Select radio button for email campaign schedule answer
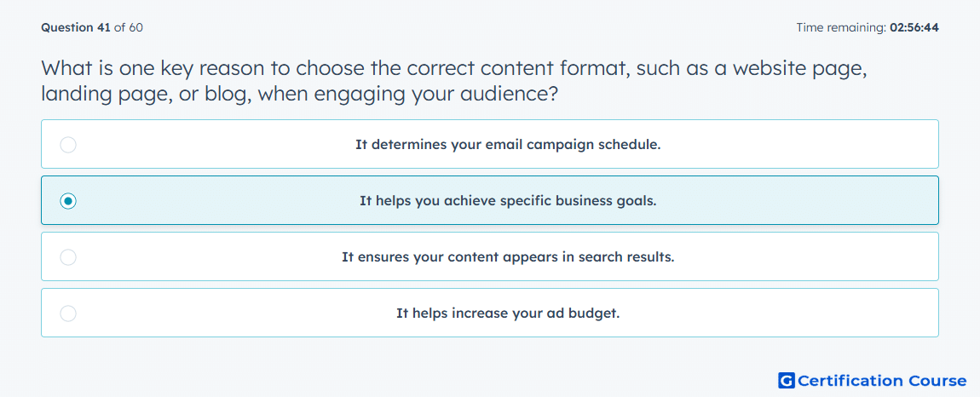Screen dimensions: 980x397 (x=68, y=145)
